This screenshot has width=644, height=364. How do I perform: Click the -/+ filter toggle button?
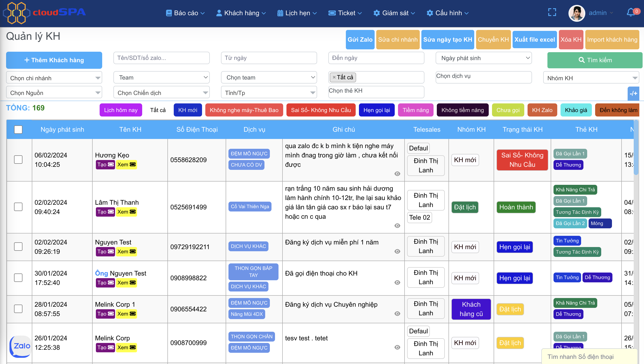(633, 94)
